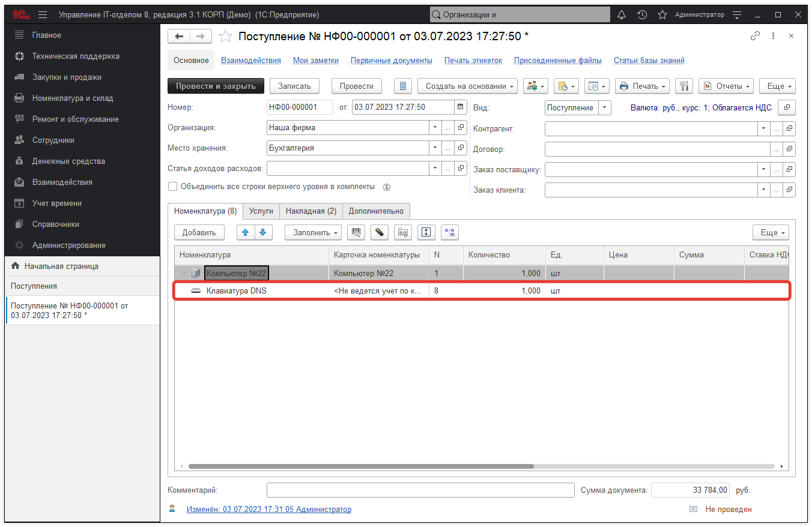This screenshot has width=812, height=527.
Task: Switch to the Накладная (2) tab
Action: 311,211
